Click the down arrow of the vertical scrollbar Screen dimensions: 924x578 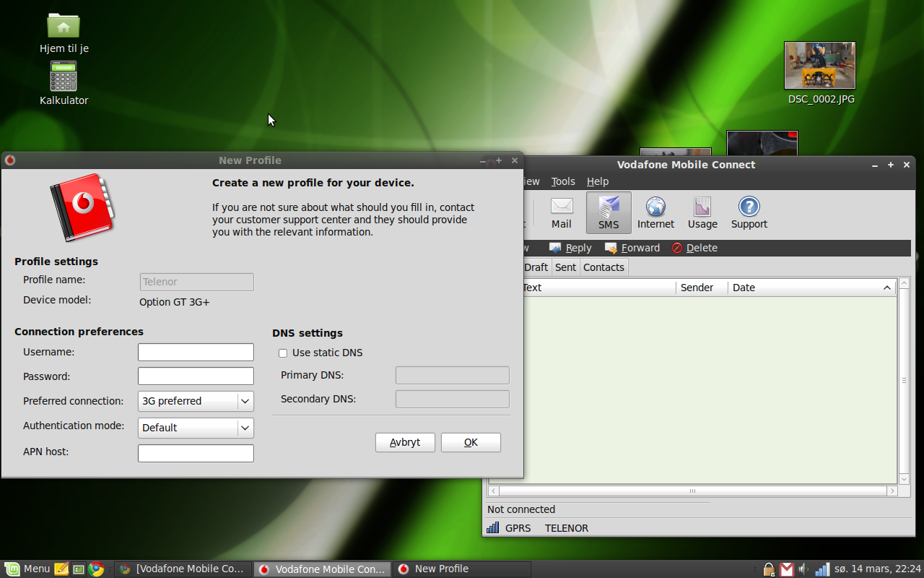[x=904, y=479]
